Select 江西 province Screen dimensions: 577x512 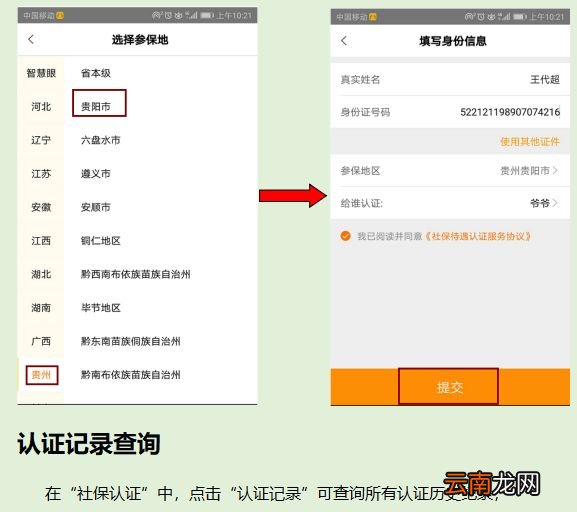click(41, 241)
